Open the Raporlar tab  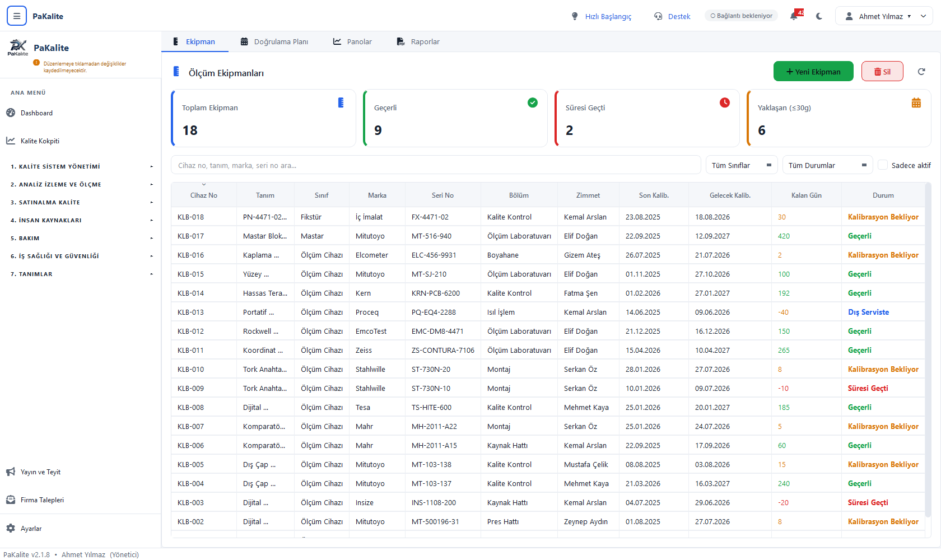pos(418,41)
